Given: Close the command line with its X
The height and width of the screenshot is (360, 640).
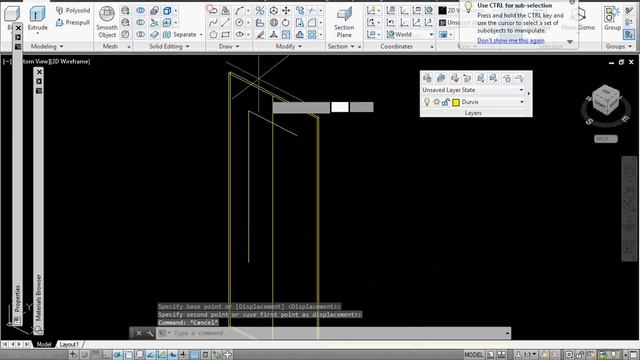Looking at the screenshot, I should (139, 333).
